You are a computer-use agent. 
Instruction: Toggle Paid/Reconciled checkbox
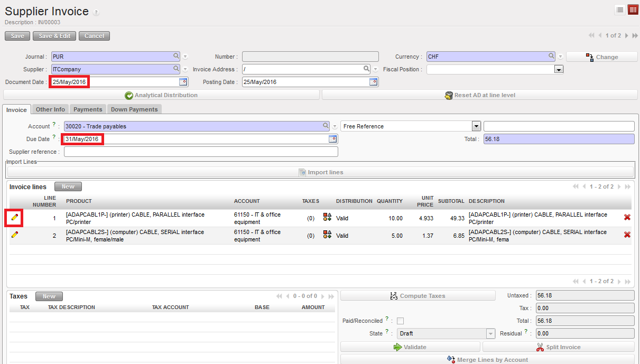pos(400,321)
